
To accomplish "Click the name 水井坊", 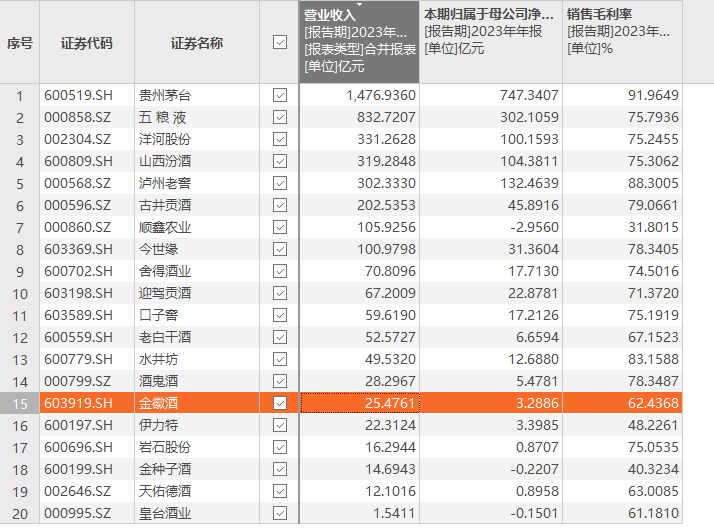I will (x=158, y=359).
